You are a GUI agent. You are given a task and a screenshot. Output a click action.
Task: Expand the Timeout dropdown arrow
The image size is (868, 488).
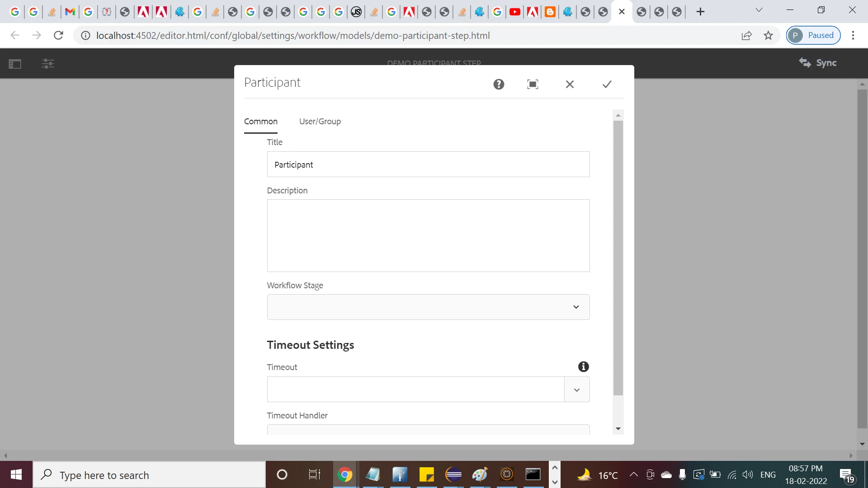coord(576,389)
